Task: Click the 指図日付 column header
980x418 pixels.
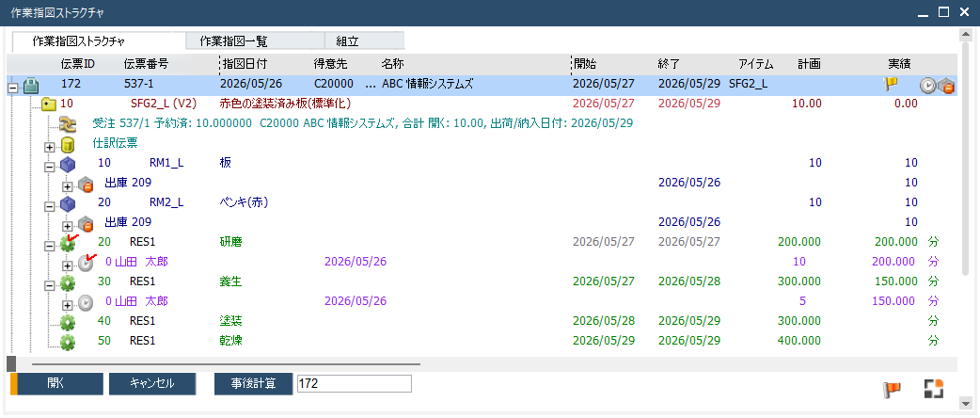Action: (x=245, y=64)
